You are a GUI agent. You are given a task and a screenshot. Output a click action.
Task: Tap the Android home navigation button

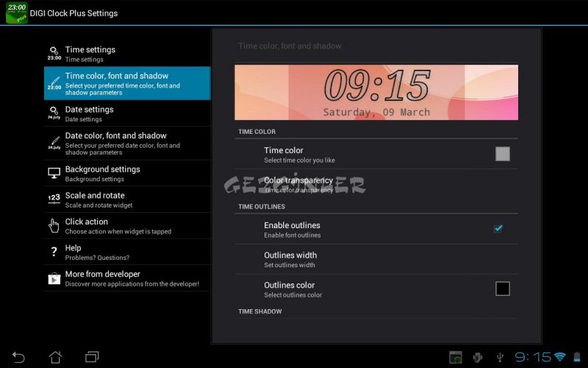point(56,357)
